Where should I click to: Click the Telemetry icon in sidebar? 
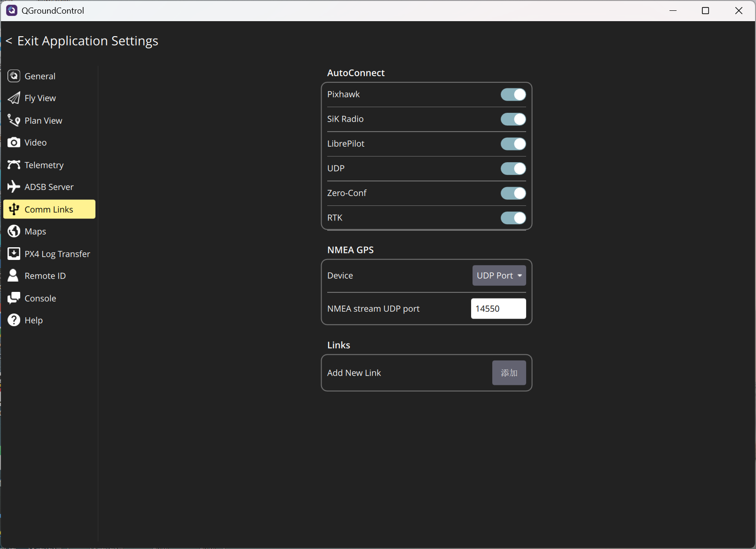[x=14, y=165]
